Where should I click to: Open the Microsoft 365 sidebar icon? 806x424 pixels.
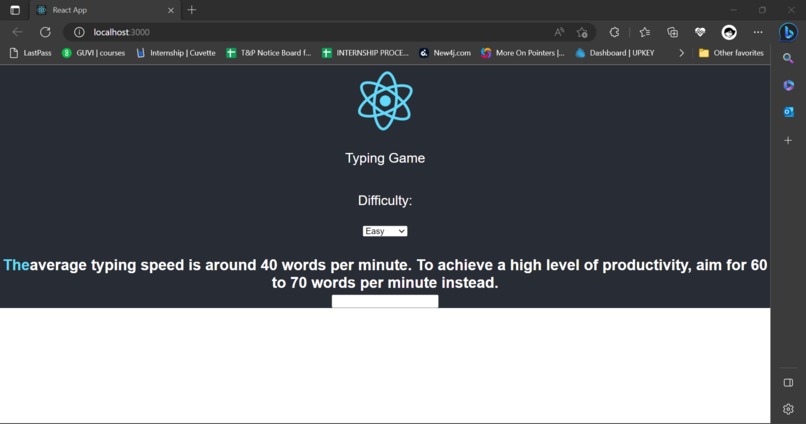tap(789, 85)
